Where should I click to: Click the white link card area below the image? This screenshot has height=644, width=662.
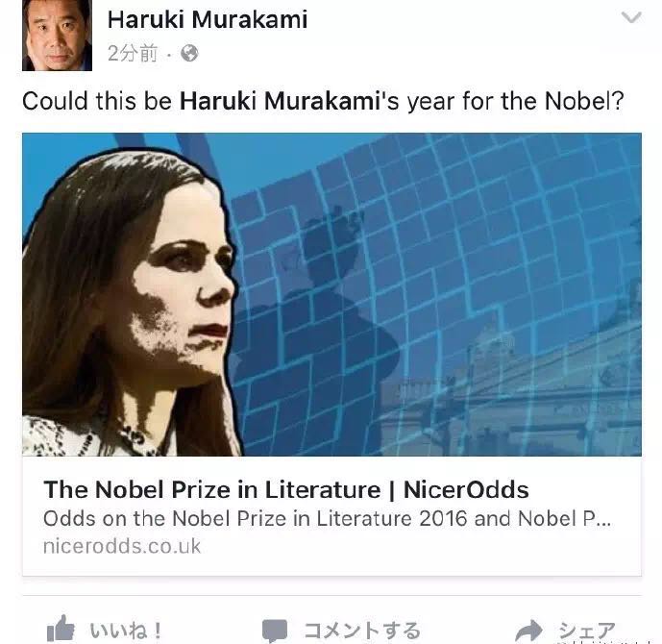331,516
